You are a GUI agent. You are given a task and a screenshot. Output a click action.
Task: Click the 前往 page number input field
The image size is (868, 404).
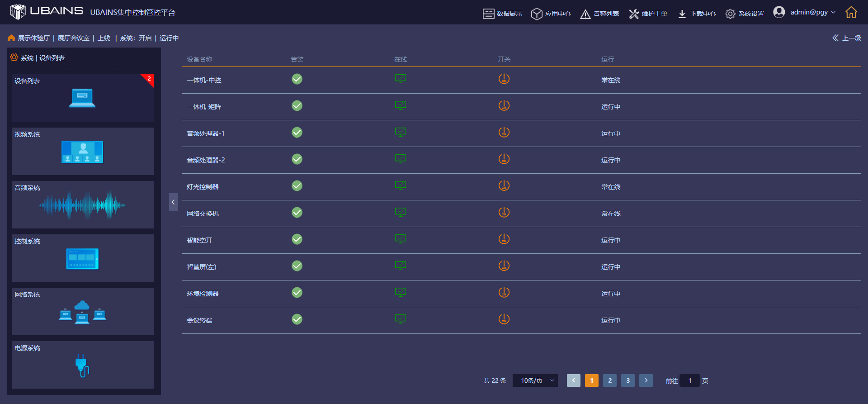690,380
